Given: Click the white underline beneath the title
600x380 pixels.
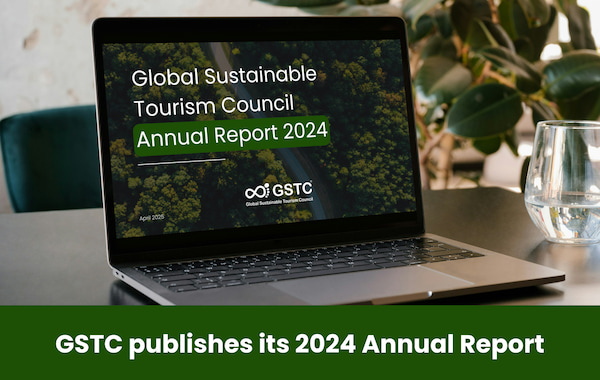Looking at the screenshot, I should pyautogui.click(x=181, y=162).
